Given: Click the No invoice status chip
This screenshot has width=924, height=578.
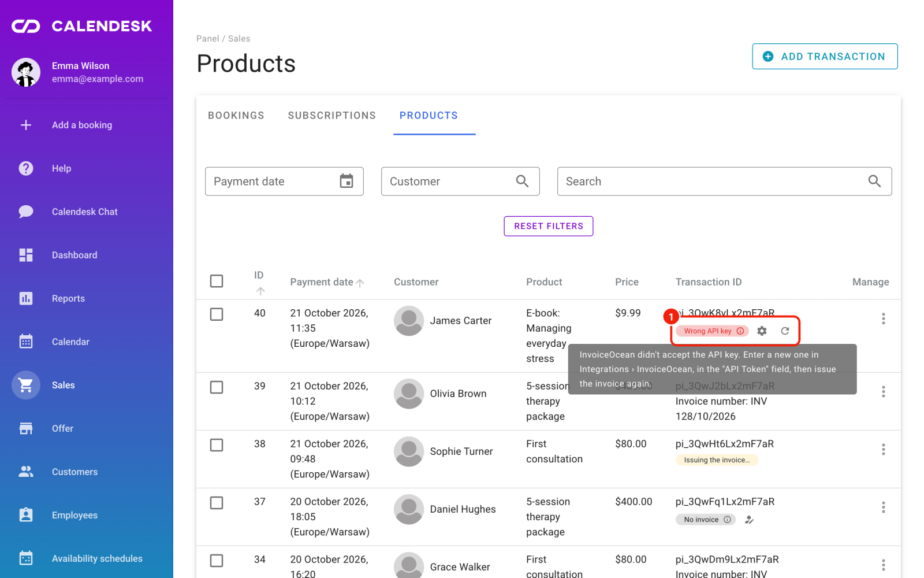Looking at the screenshot, I should point(706,520).
